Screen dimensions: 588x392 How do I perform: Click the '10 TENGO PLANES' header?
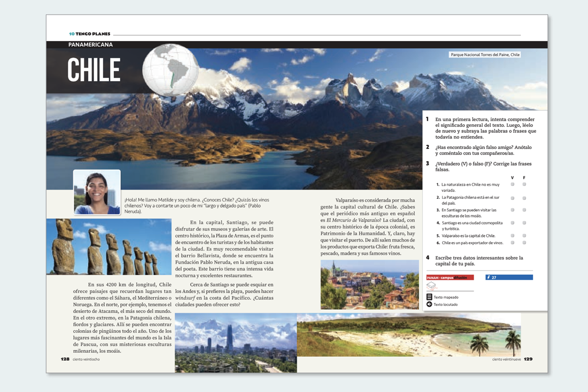tap(90, 34)
